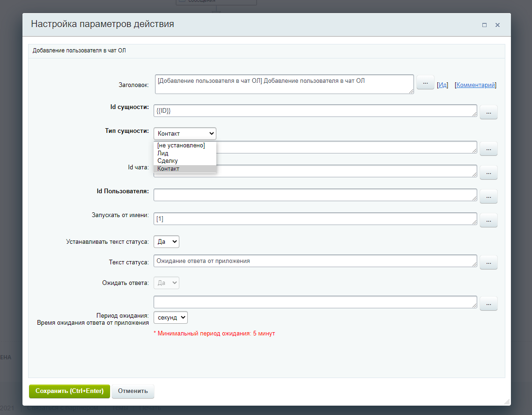The height and width of the screenshot is (415, 532).
Task: Open value picker for Id чата field
Action: click(x=488, y=173)
